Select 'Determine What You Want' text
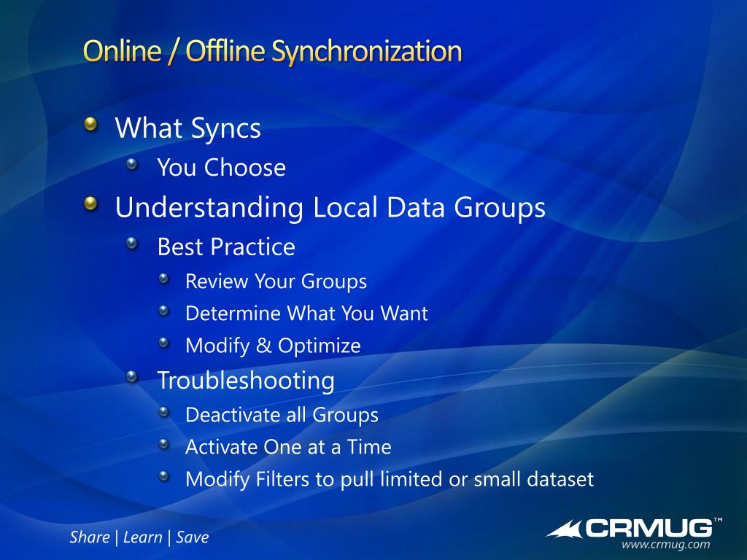The width and height of the screenshot is (747, 560). pyautogui.click(x=307, y=314)
